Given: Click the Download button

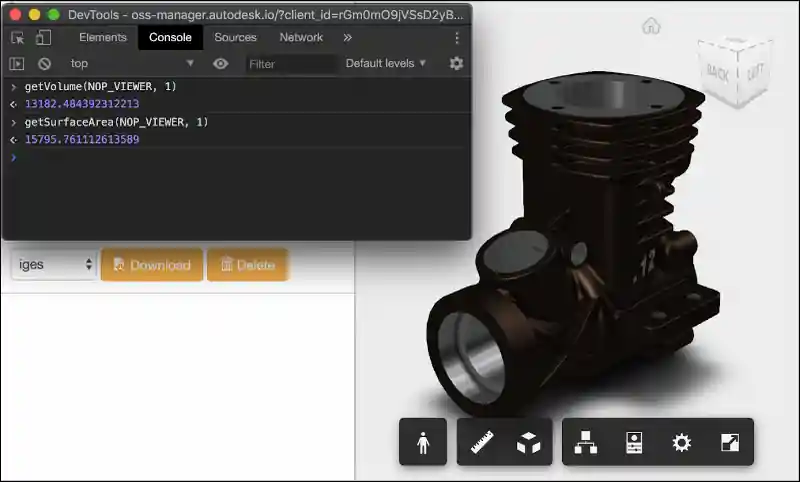Looking at the screenshot, I should tap(151, 265).
